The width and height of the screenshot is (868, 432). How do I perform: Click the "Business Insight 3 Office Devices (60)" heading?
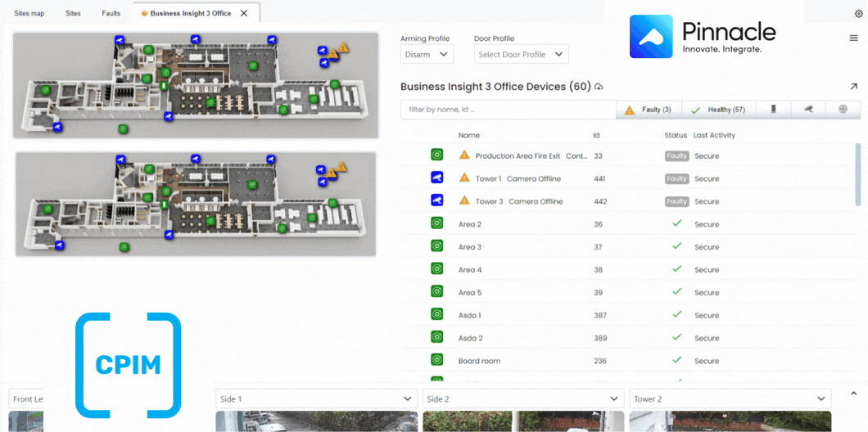coord(495,86)
